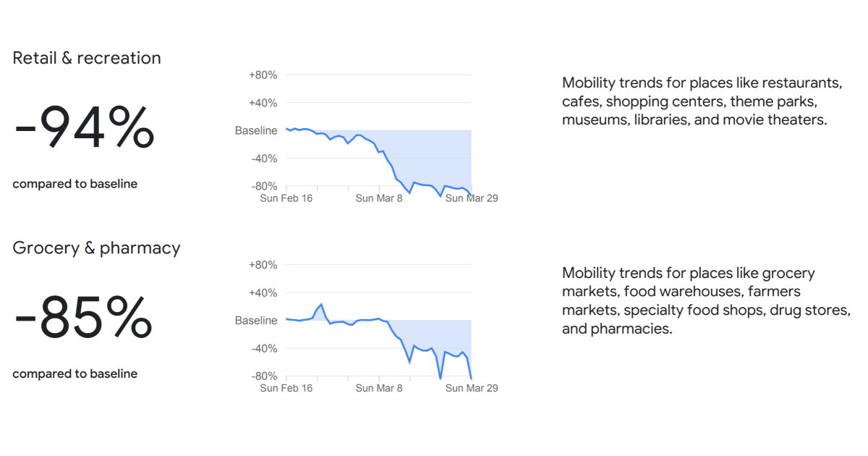Screen dimensions: 868x456
Task: Click the Baseline label on Grocery chart
Action: tap(256, 321)
